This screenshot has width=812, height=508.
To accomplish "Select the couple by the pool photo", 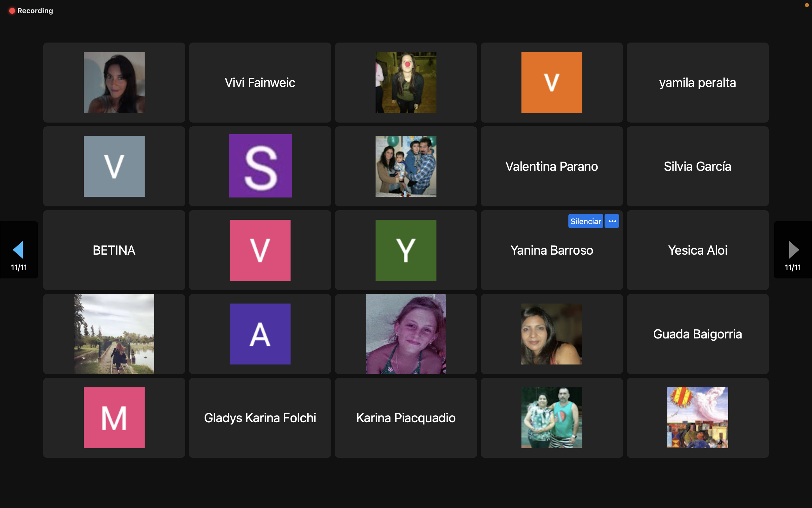I will point(552,418).
